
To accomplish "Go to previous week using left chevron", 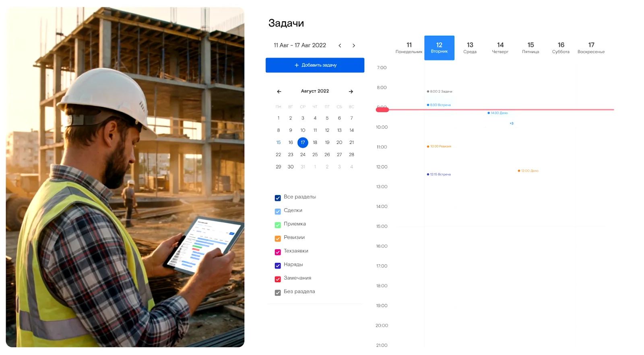I will pos(340,45).
